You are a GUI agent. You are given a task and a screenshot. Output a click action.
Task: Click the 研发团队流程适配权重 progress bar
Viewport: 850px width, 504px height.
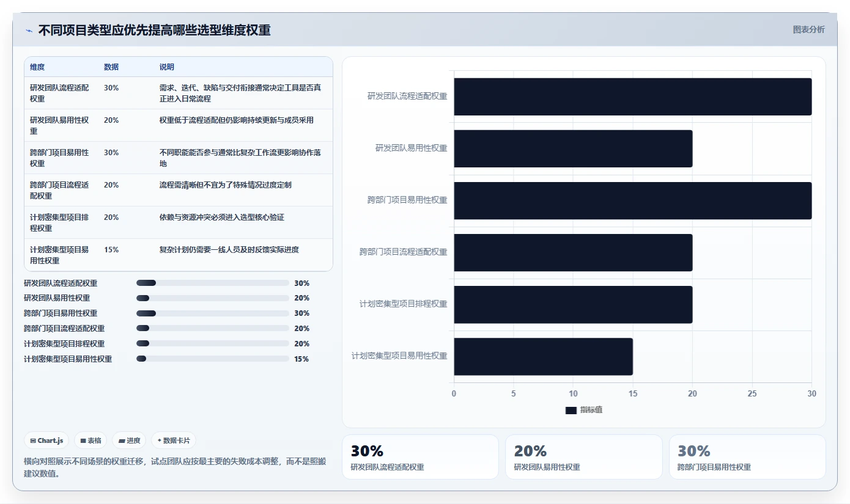213,283
